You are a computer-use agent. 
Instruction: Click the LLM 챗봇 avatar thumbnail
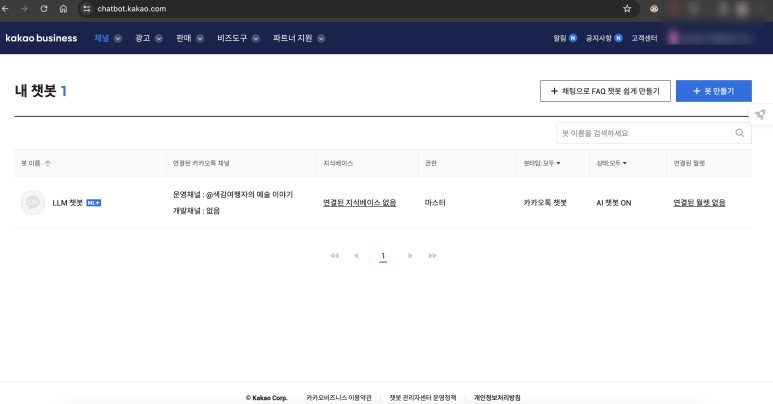click(x=33, y=202)
